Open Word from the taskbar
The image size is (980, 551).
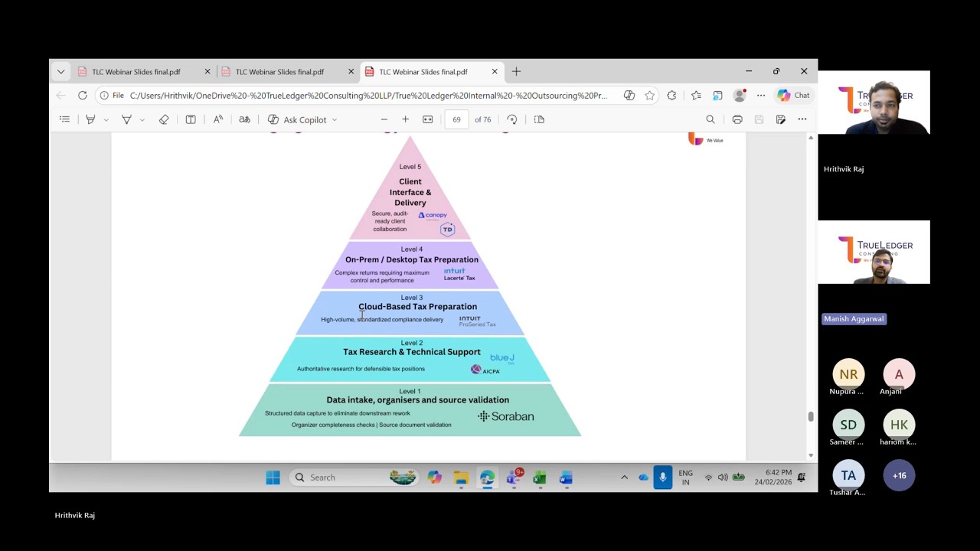(566, 478)
